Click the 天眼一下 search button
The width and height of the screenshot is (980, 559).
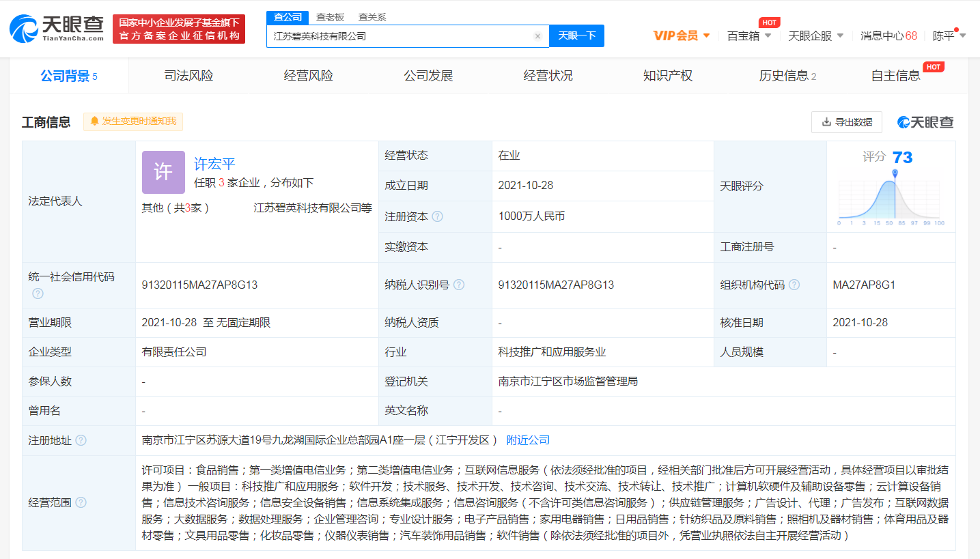576,36
